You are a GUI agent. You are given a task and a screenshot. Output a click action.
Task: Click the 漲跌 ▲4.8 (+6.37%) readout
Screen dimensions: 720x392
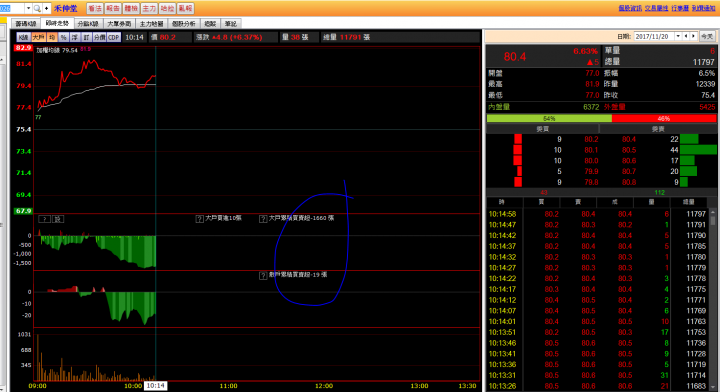(x=229, y=37)
